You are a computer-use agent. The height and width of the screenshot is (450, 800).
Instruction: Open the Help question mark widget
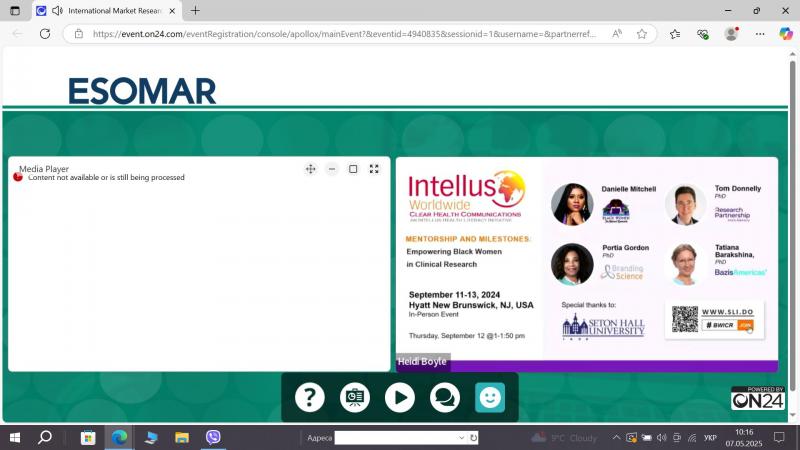point(310,397)
